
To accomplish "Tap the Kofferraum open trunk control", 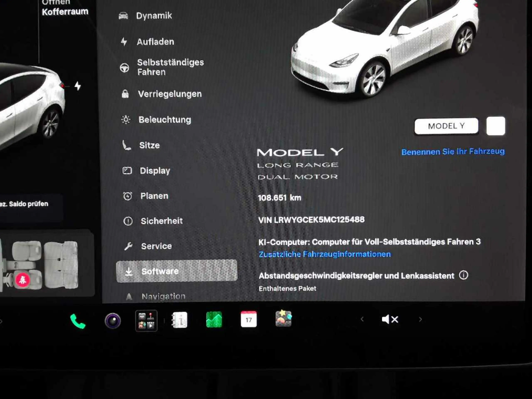I will [65, 8].
